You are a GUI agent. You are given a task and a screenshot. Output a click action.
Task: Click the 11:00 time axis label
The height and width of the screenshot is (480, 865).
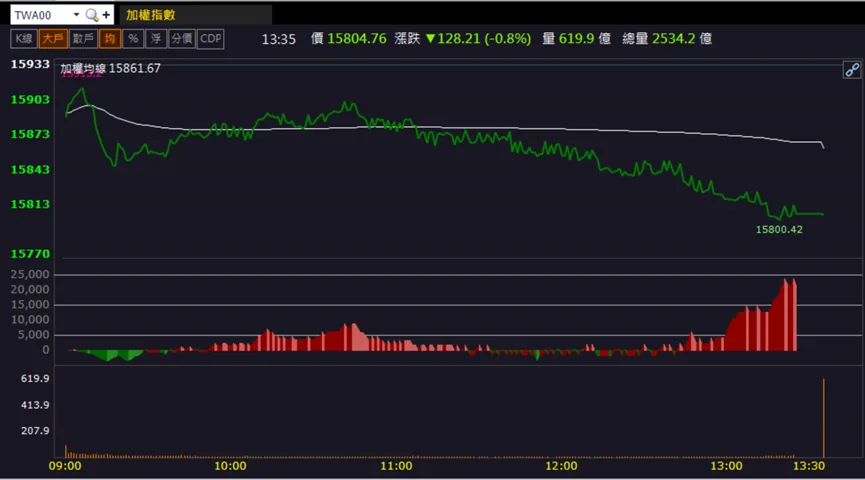pos(396,466)
